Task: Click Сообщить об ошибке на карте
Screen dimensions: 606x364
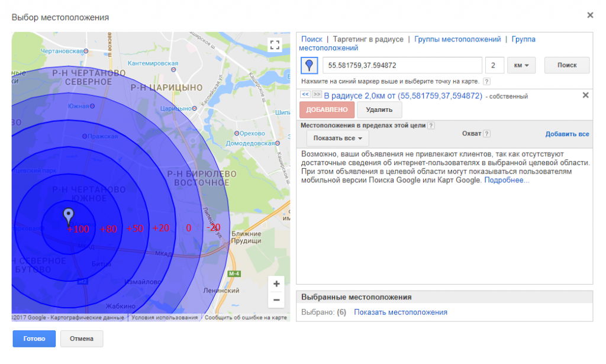Action: pos(246,318)
